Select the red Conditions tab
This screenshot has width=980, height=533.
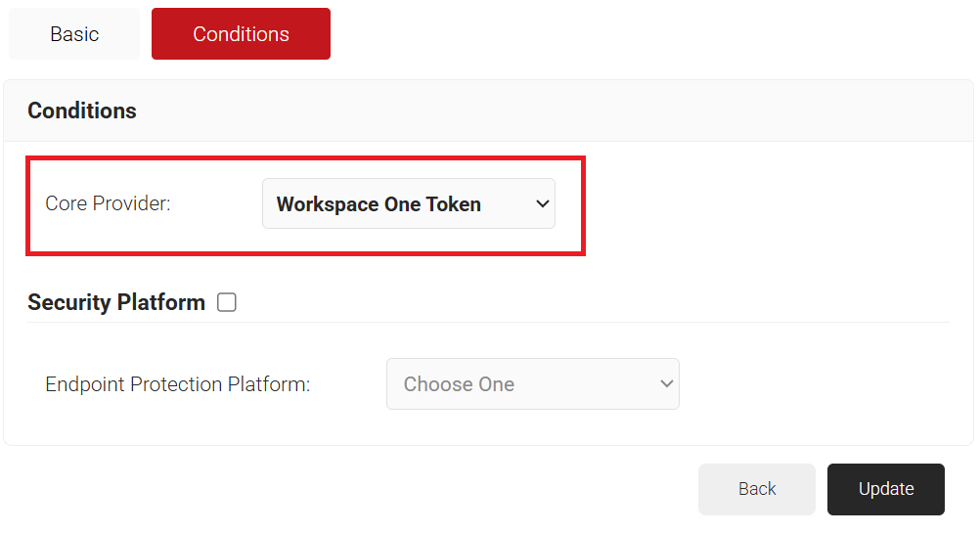(x=241, y=34)
